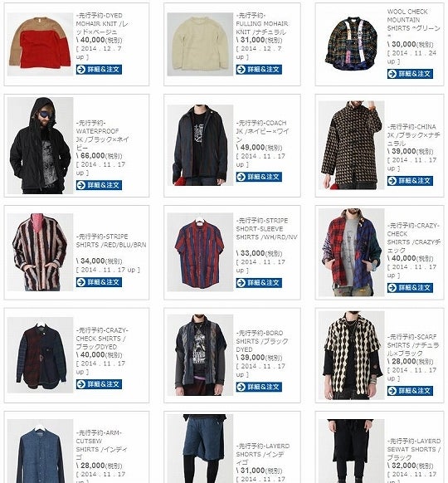Click order button for SCARF SHIRTS
The image size is (448, 483).
point(410,391)
